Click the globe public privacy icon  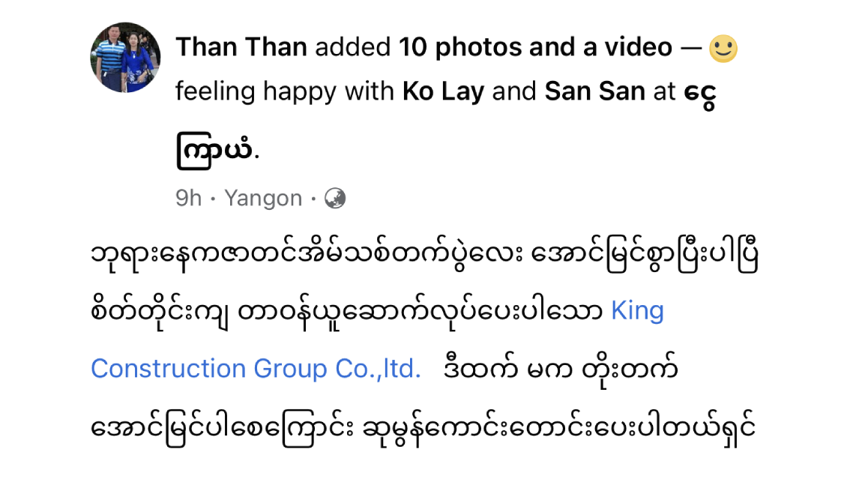334,199
